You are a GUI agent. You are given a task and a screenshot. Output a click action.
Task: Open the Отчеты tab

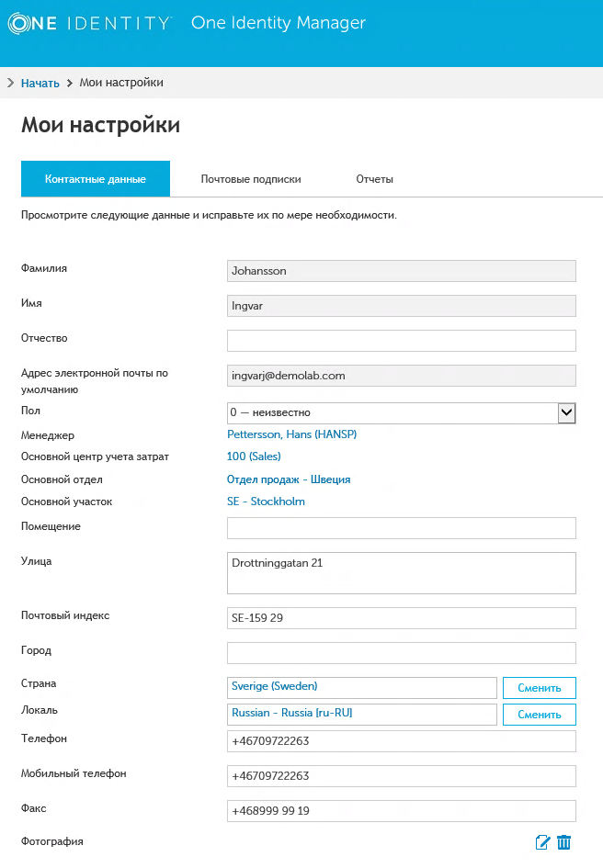pyautogui.click(x=375, y=179)
